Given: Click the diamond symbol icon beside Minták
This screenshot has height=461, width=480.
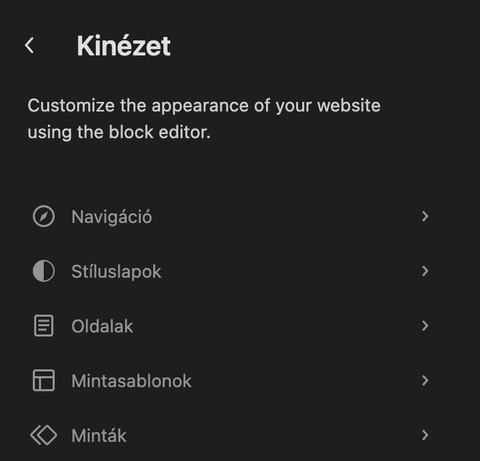Looking at the screenshot, I should tap(44, 435).
